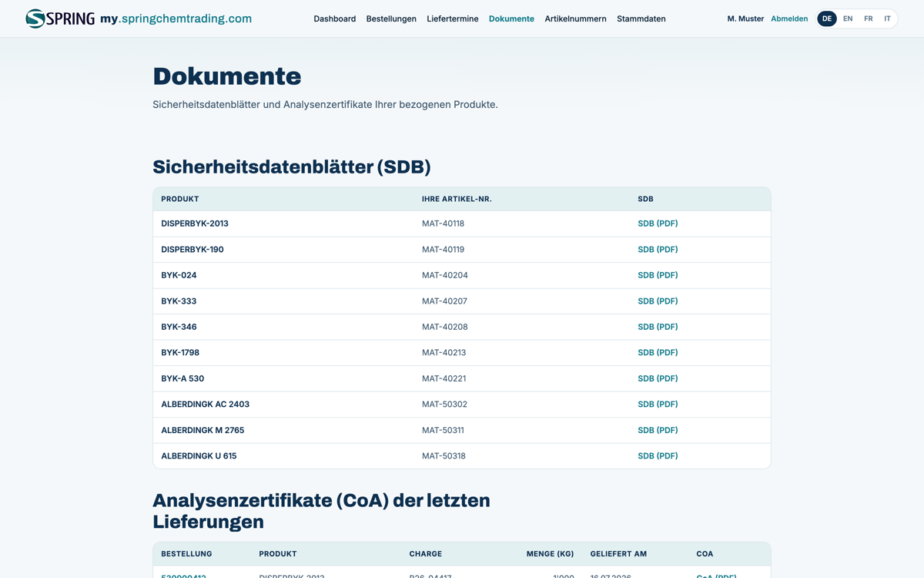924x578 pixels.
Task: Click article number MAT-40119
Action: coord(443,250)
